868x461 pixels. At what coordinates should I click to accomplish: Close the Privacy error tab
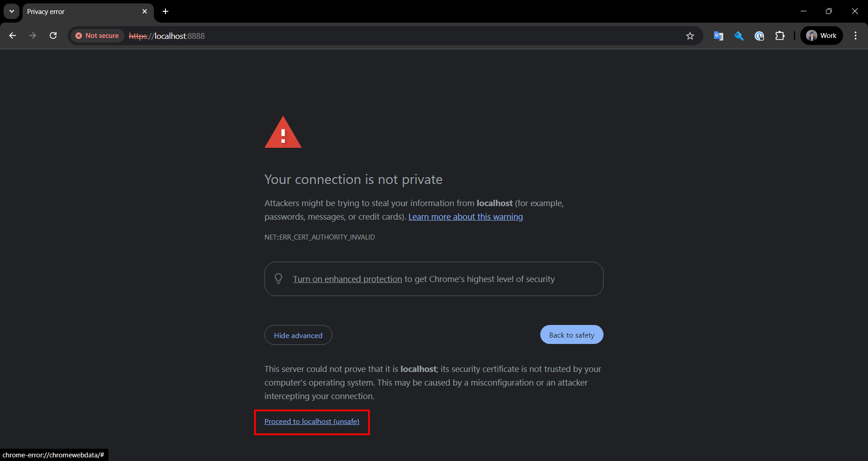point(145,11)
